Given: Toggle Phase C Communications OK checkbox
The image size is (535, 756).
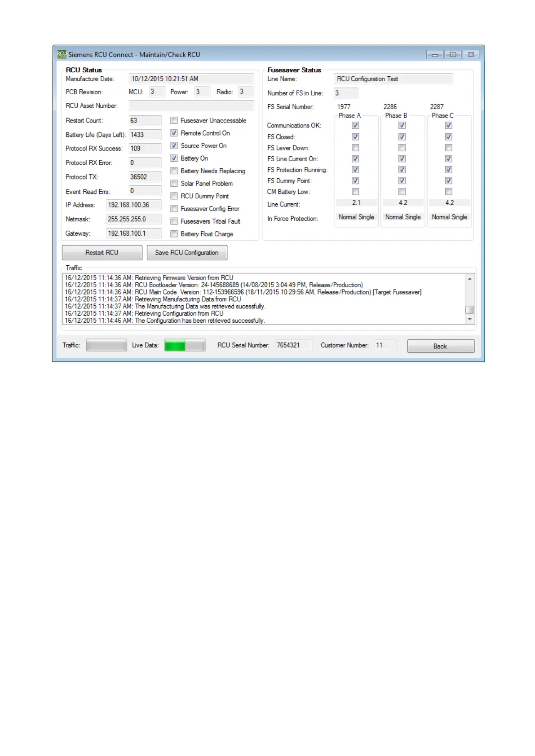Looking at the screenshot, I should [x=448, y=125].
